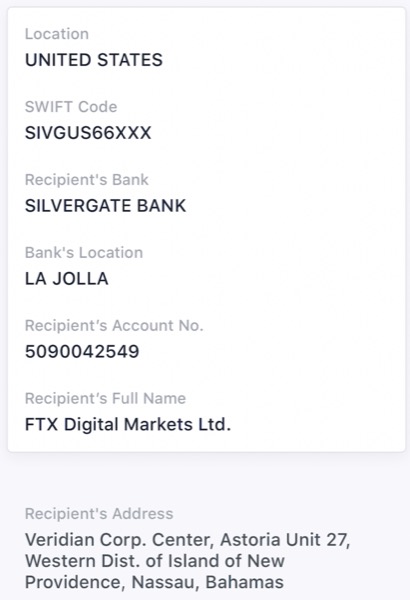This screenshot has height=600, width=410.
Task: Click the UNITED STATES location value
Action: pyautogui.click(x=94, y=60)
